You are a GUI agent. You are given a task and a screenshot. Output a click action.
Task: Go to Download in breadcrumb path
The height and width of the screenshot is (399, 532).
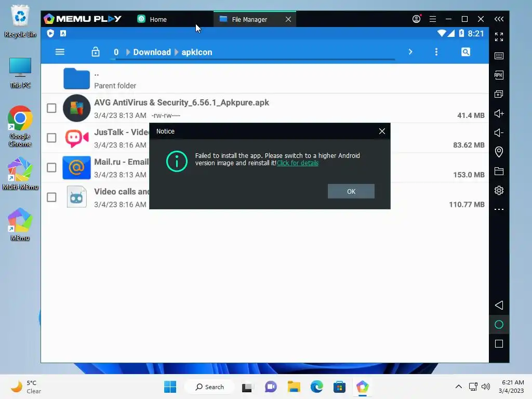152,52
